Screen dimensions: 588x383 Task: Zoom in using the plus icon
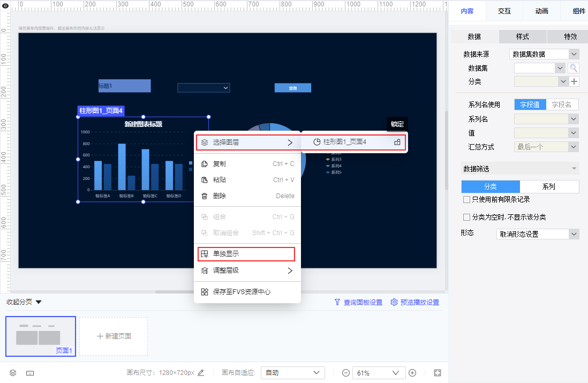pyautogui.click(x=412, y=373)
